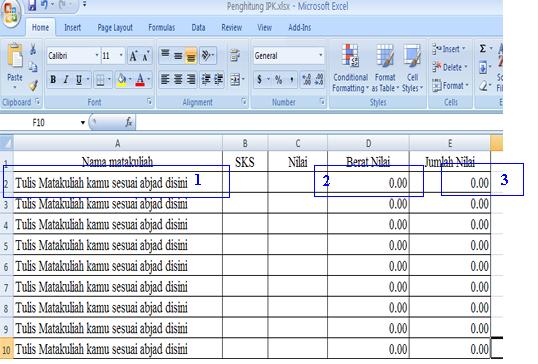The width and height of the screenshot is (538, 364).
Task: Select the 'SKS' header cell
Action: 245,162
